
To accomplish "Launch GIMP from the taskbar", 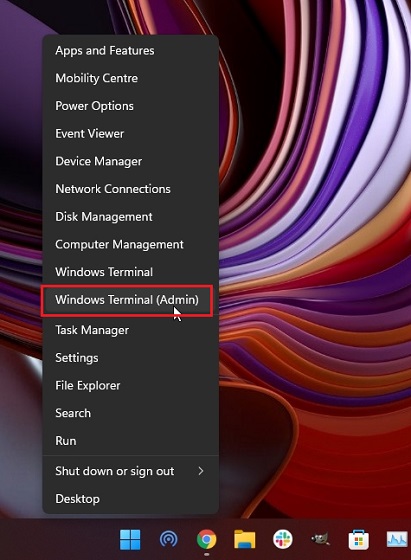I will pyautogui.click(x=320, y=539).
